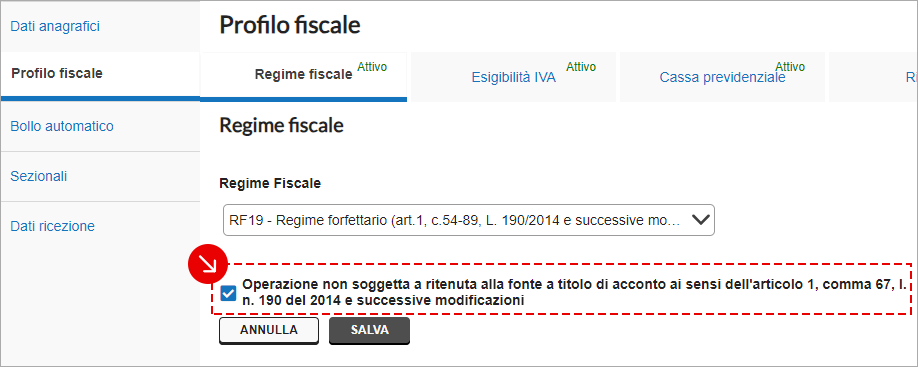Open the RF19 Regime forfettario combo box
This screenshot has height=367, width=918.
pos(468,220)
